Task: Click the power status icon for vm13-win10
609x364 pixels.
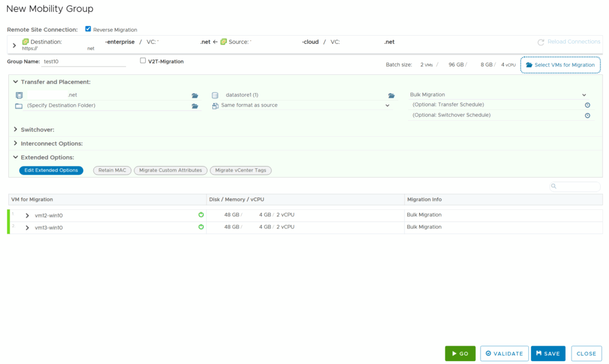Action: tap(201, 227)
